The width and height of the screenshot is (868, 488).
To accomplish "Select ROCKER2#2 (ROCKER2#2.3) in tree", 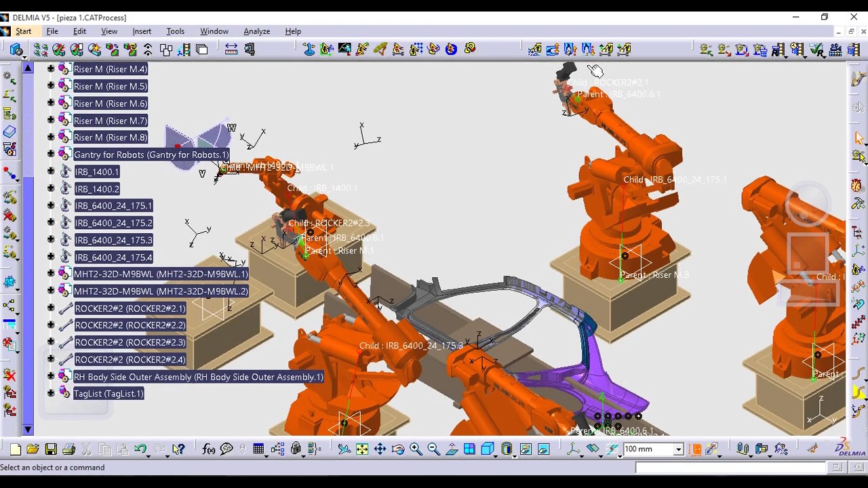I will (130, 343).
